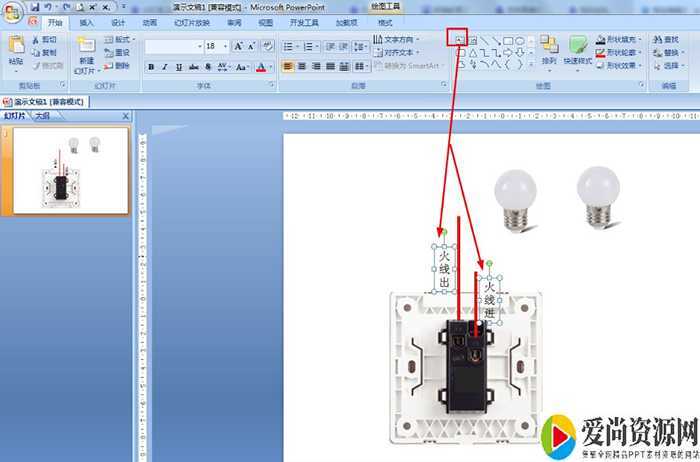Toggle left text alignment
This screenshot has height=462, width=700.
[x=288, y=67]
